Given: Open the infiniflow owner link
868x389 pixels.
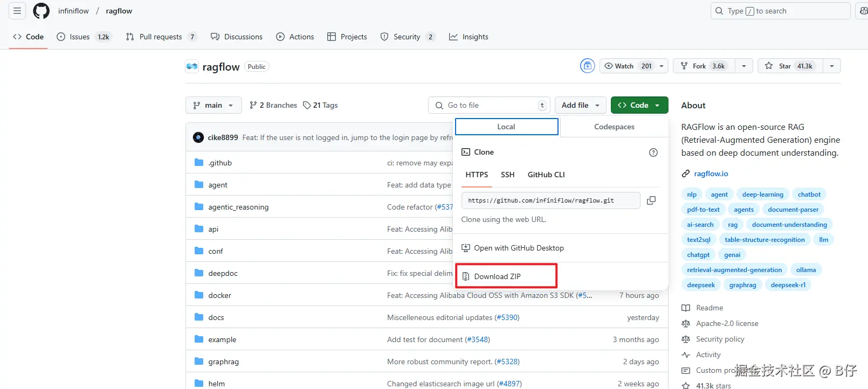Looking at the screenshot, I should (x=73, y=11).
